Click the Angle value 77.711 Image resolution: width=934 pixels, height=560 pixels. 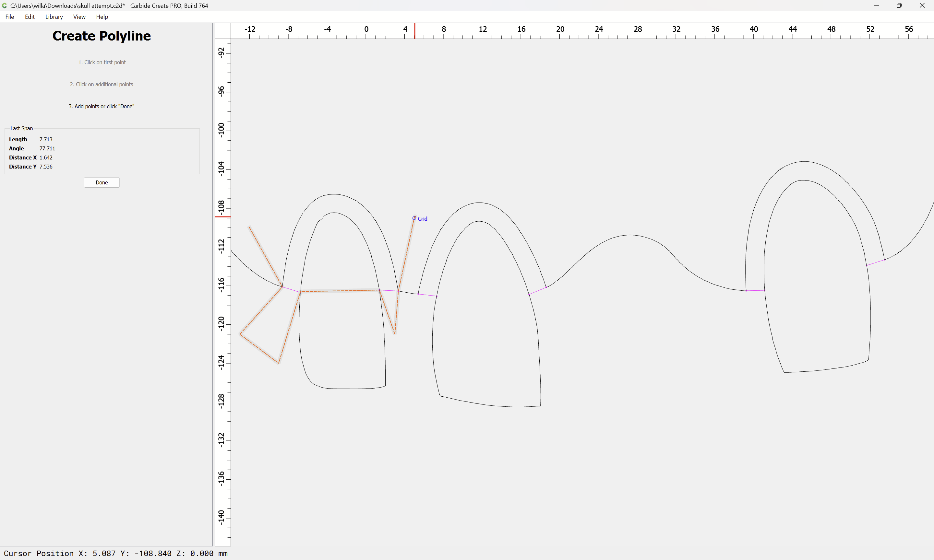tap(47, 148)
